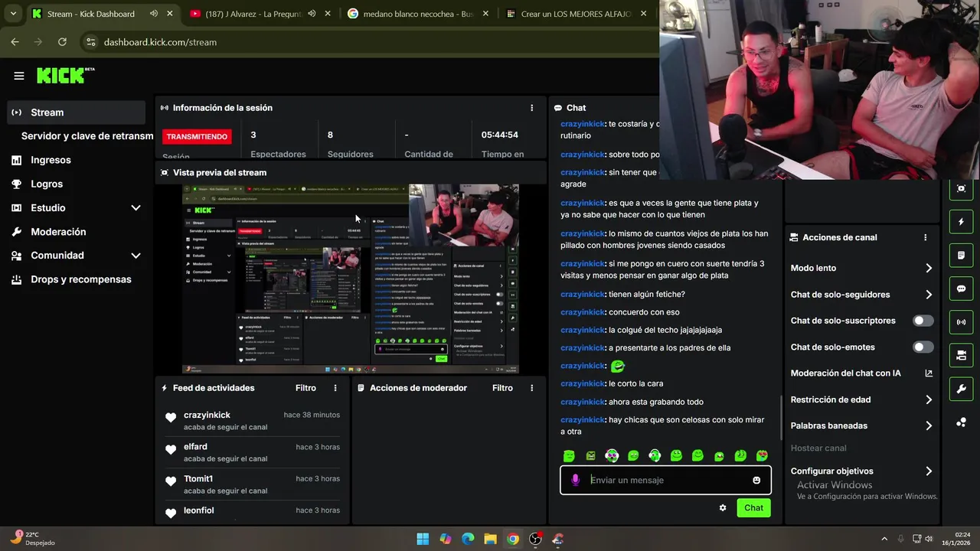The image size is (980, 551).
Task: Reload the dashboard page
Action: 62,42
